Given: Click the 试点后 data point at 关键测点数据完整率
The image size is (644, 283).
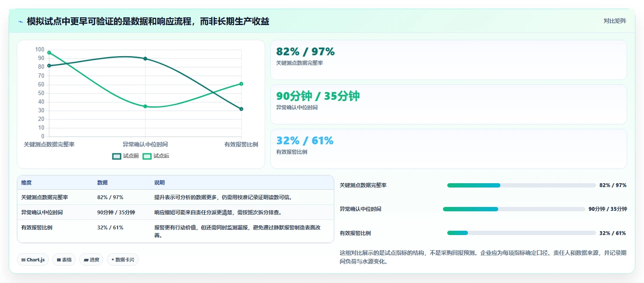Looking at the screenshot, I should 49,52.
